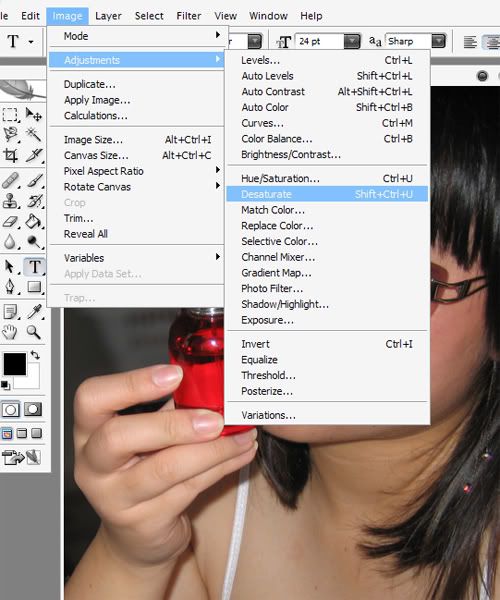The height and width of the screenshot is (600, 500).
Task: Open the Window menu
Action: click(x=268, y=16)
